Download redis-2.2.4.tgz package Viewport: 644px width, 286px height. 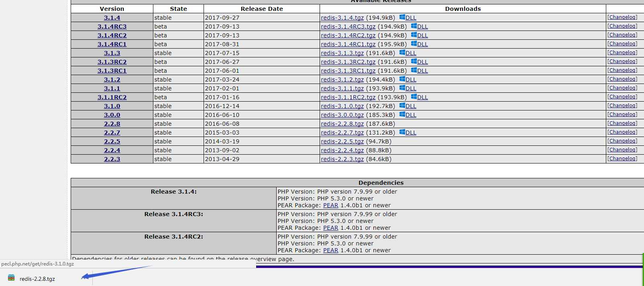coord(342,150)
